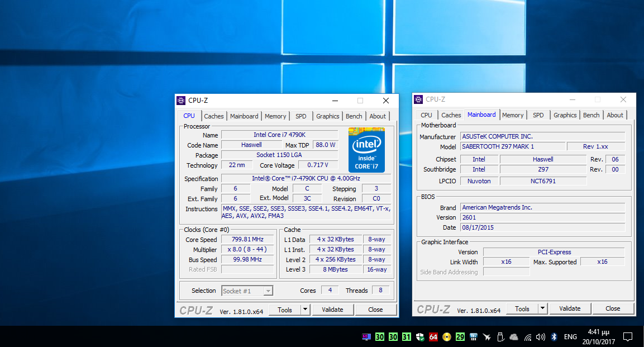644x347 pixels.
Task: Select Mainboard tab in right CPU-Z window
Action: [481, 115]
